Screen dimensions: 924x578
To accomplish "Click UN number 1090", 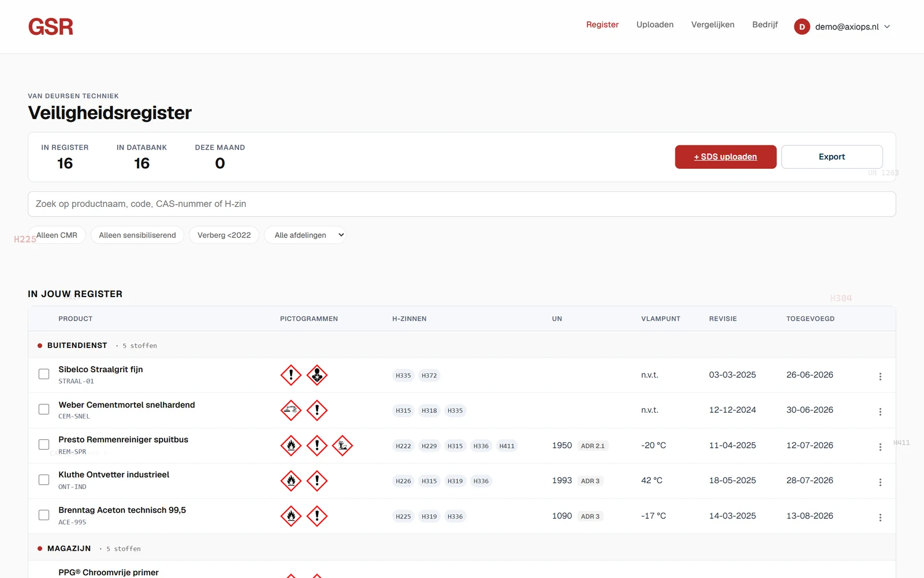I will pyautogui.click(x=562, y=516).
